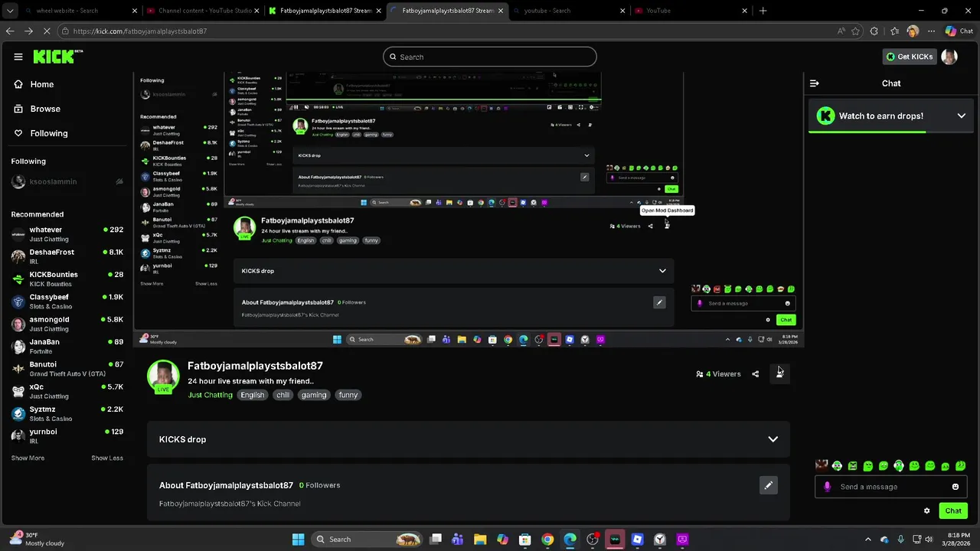This screenshot has height=551, width=980.
Task: Click Windows taskbar Search box
Action: (x=368, y=540)
